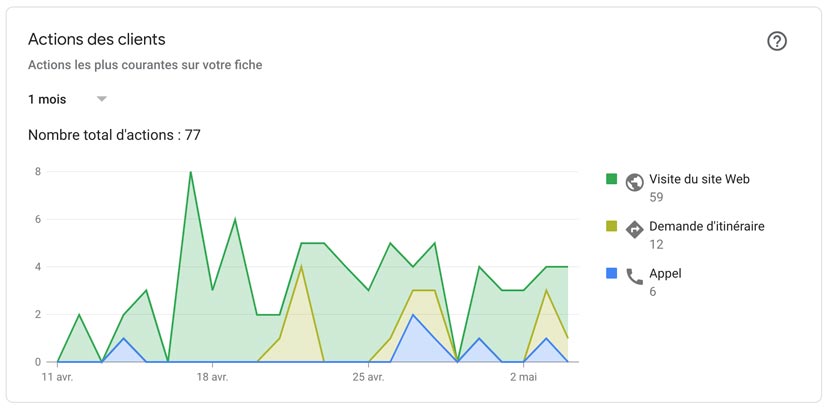This screenshot has height=408, width=830.
Task: Select the Visite du site Web legend label
Action: click(699, 179)
